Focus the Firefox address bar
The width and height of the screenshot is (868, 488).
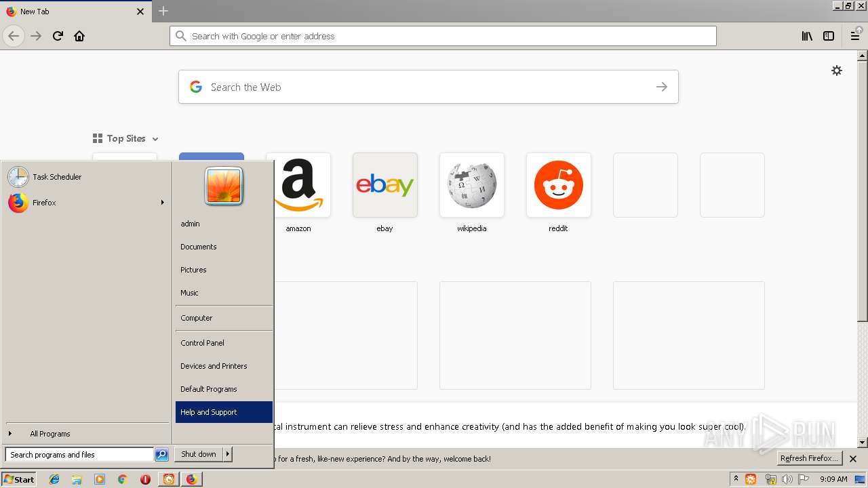[443, 36]
